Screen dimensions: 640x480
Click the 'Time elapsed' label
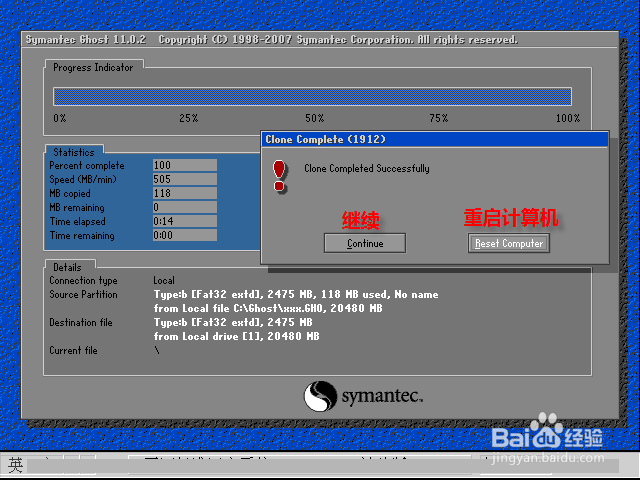click(x=78, y=221)
